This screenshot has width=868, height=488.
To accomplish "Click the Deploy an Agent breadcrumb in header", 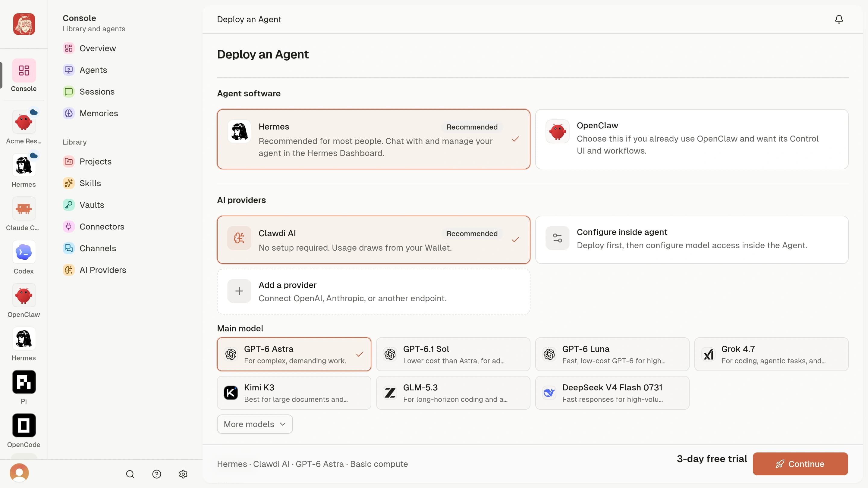I will [x=249, y=19].
